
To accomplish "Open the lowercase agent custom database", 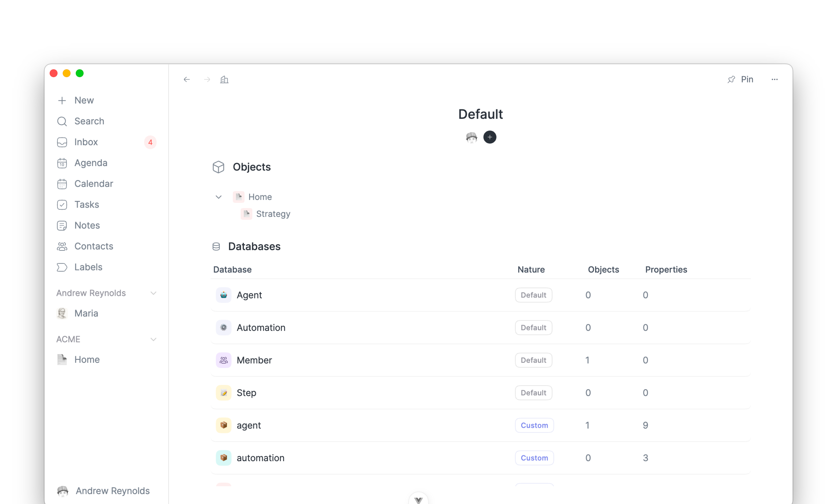I will pos(249,426).
